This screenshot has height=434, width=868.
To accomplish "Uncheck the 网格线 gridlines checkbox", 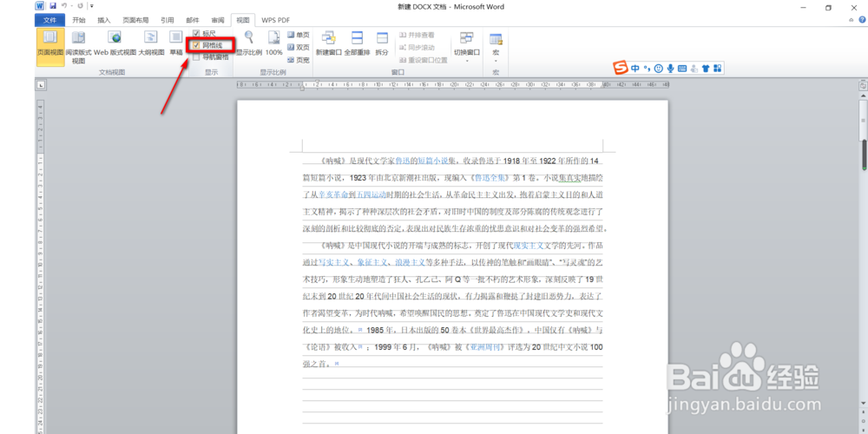I will [196, 45].
